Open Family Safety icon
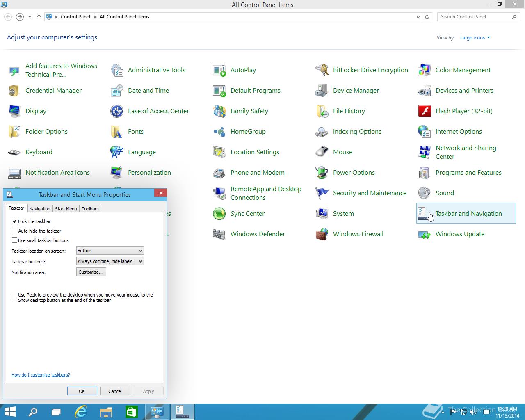 219,111
